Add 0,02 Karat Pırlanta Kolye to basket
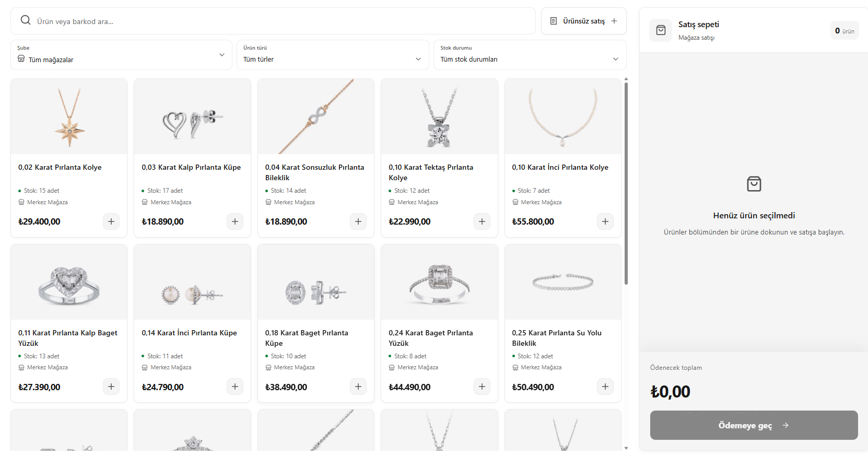 click(111, 221)
